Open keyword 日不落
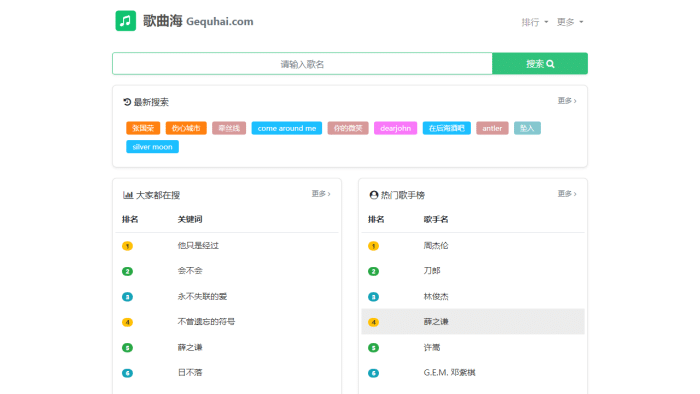Viewport: 700px width, 394px height. (x=190, y=373)
